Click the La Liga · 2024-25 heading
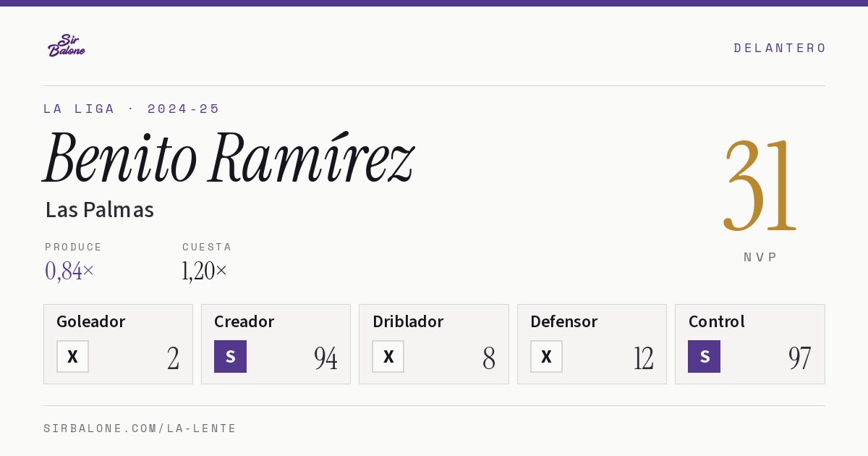The image size is (868, 456). click(132, 109)
